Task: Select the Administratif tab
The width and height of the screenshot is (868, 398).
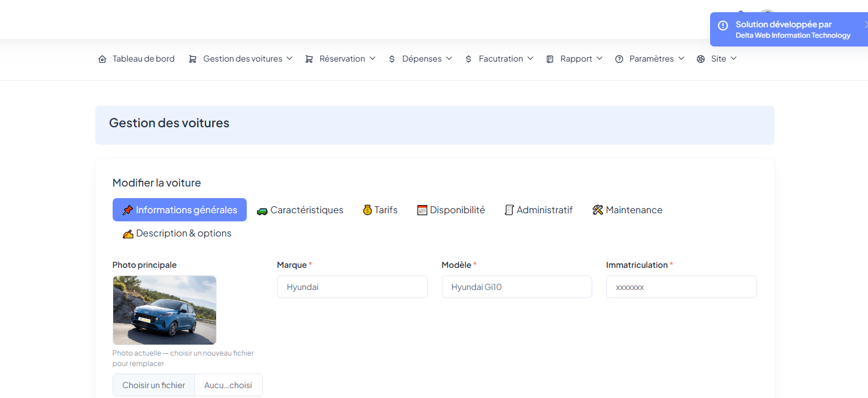Action: pos(539,210)
